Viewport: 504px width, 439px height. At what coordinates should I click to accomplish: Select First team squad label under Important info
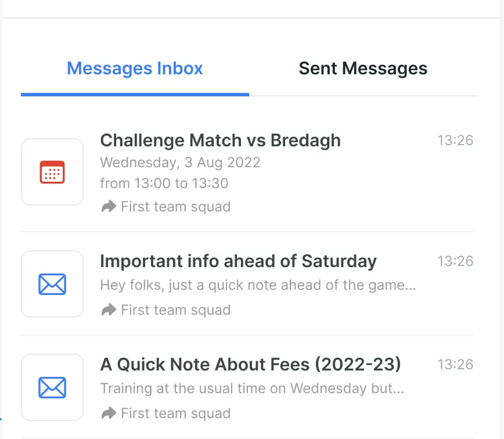[175, 310]
